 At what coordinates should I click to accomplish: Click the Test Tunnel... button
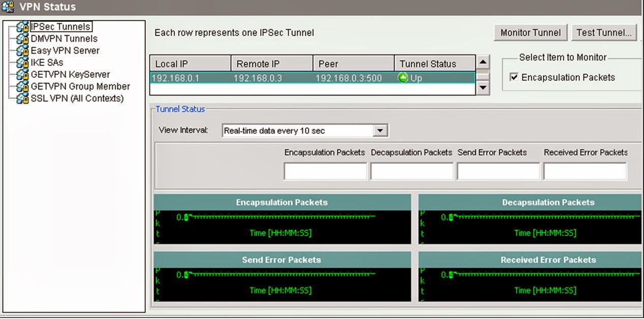[x=603, y=33]
